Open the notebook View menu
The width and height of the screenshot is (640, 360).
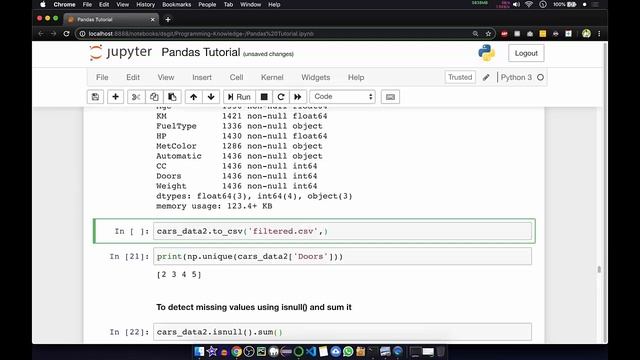(166, 77)
